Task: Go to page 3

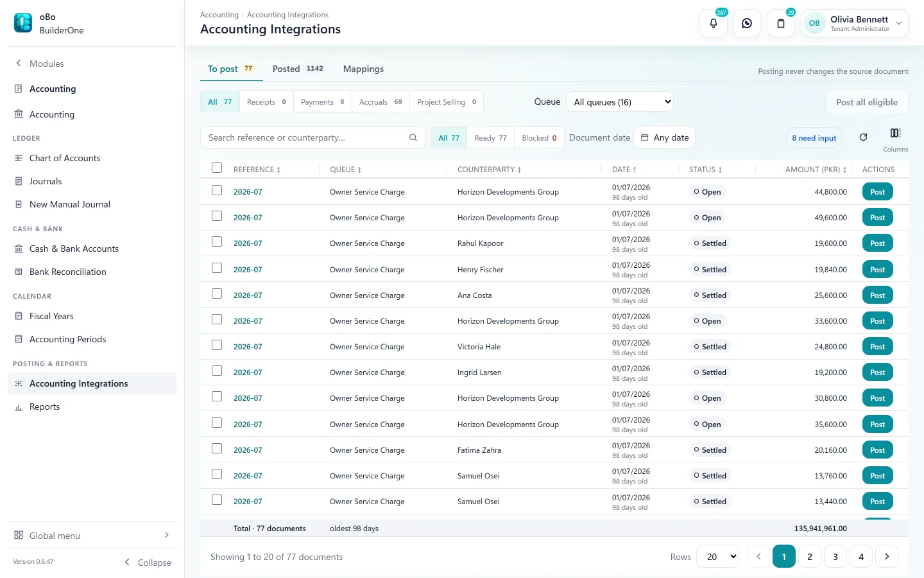Action: click(x=835, y=557)
